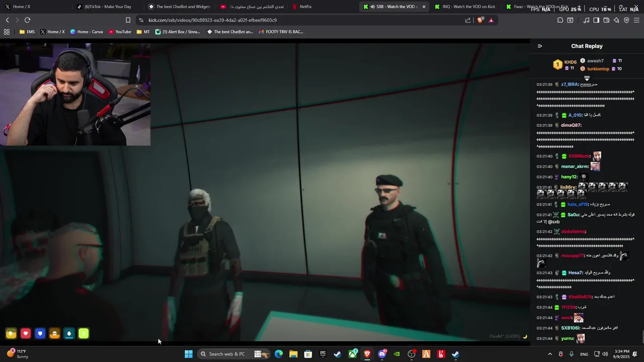644x362 pixels.
Task: Click the Chat Replay heading
Action: point(587,46)
